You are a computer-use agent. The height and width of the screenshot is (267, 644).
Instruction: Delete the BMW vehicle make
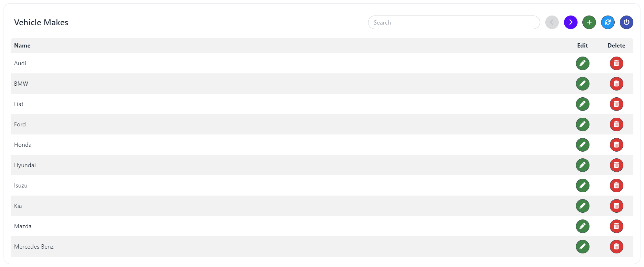616,84
